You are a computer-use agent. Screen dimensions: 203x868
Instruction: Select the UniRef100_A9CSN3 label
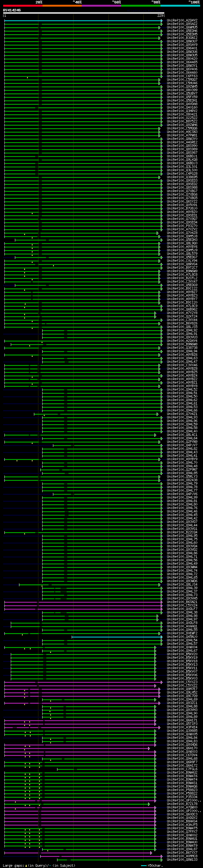tap(182, 132)
